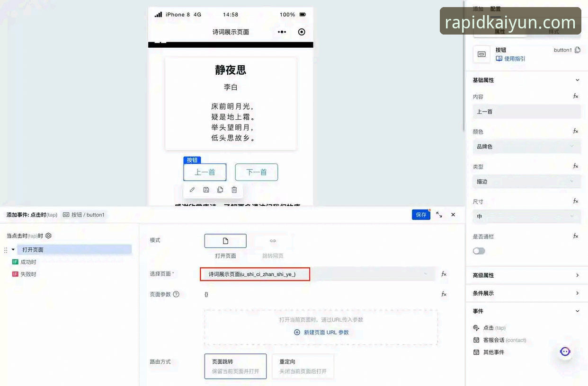Click the 李白 author text

(231, 88)
